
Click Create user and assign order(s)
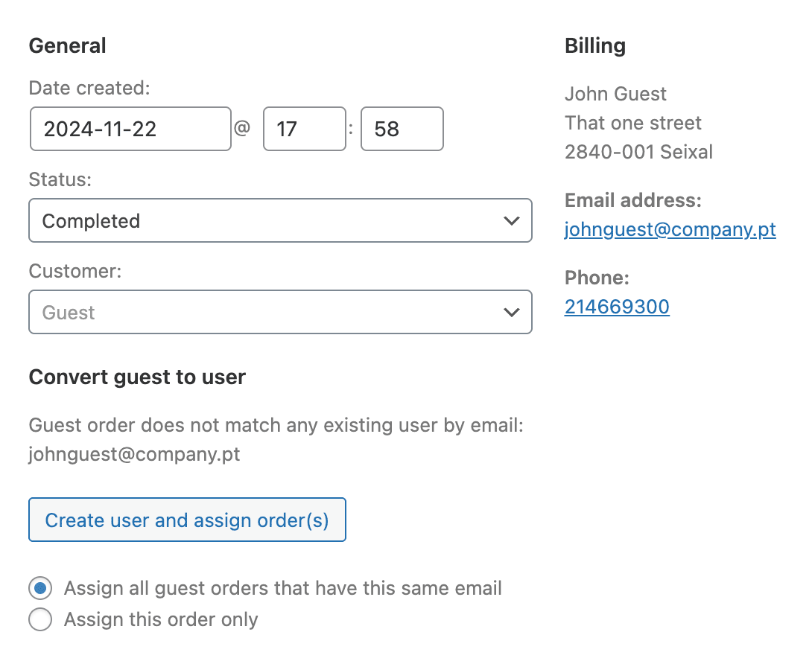click(187, 520)
